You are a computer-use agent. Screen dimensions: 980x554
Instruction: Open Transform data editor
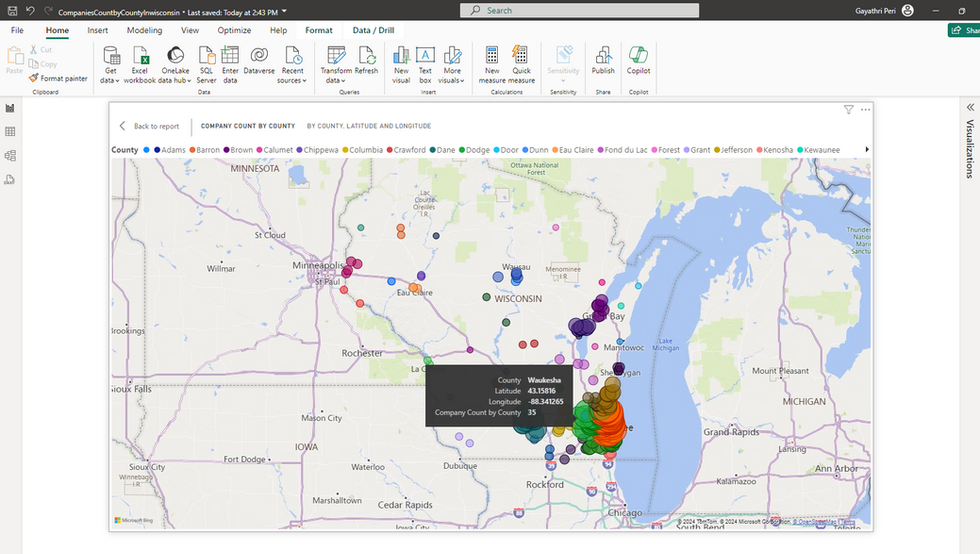[336, 64]
